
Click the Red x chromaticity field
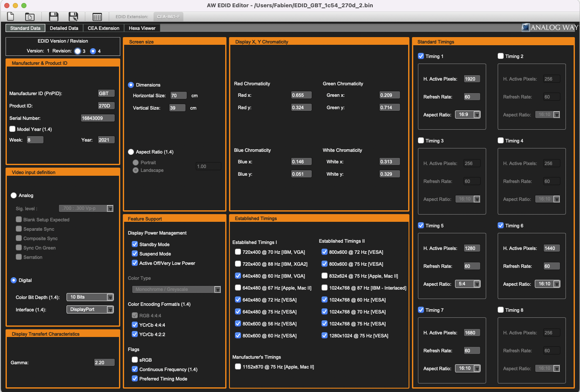click(x=301, y=95)
